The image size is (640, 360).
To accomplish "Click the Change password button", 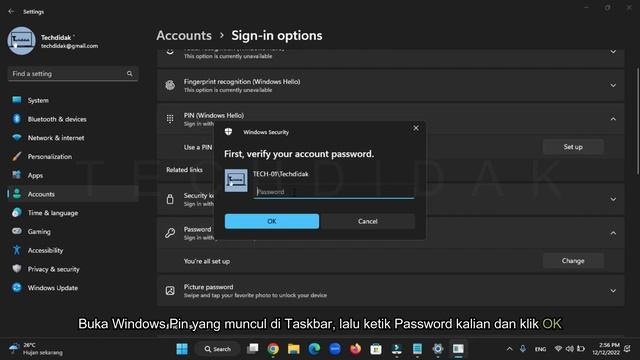I will [x=573, y=261].
